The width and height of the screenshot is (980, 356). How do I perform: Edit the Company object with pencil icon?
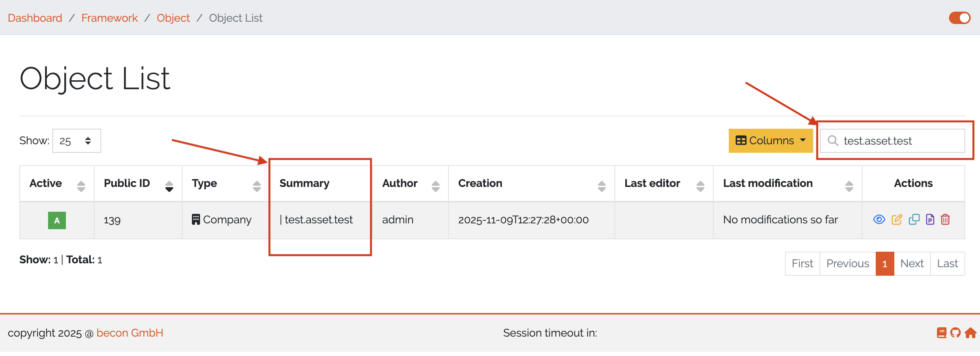click(897, 219)
